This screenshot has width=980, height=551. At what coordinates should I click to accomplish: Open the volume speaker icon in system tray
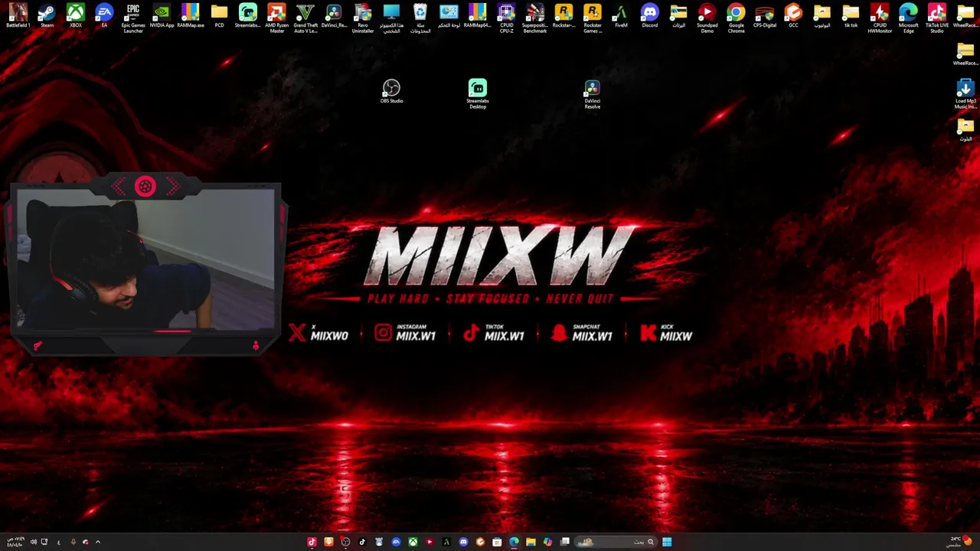tap(33, 542)
